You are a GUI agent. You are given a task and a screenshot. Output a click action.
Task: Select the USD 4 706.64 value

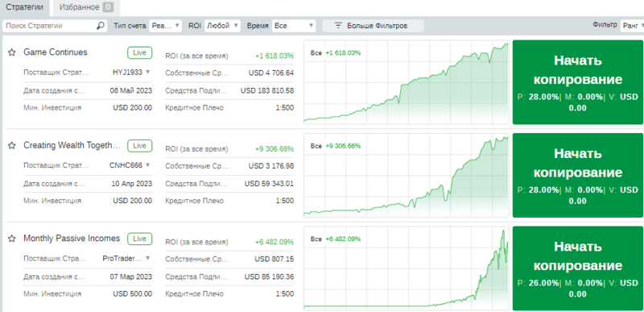tap(271, 73)
